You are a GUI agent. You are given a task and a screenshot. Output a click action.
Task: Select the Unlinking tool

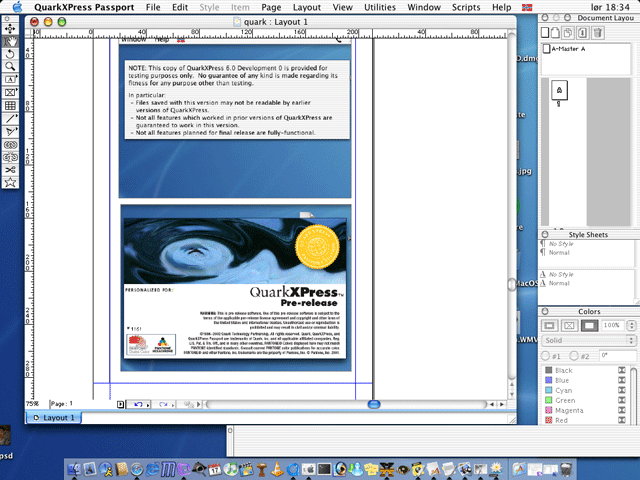pos(10,157)
